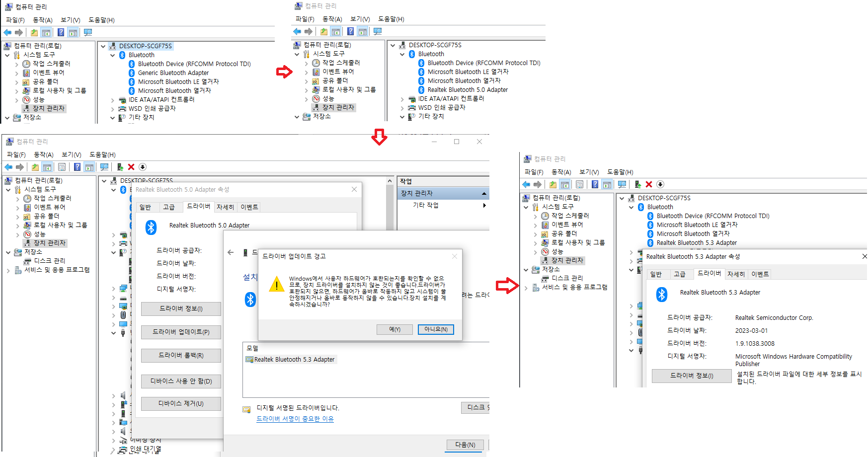
Task: Expand 서비스 및 응용 프로그램 in driver-warning window
Action: 8,270
